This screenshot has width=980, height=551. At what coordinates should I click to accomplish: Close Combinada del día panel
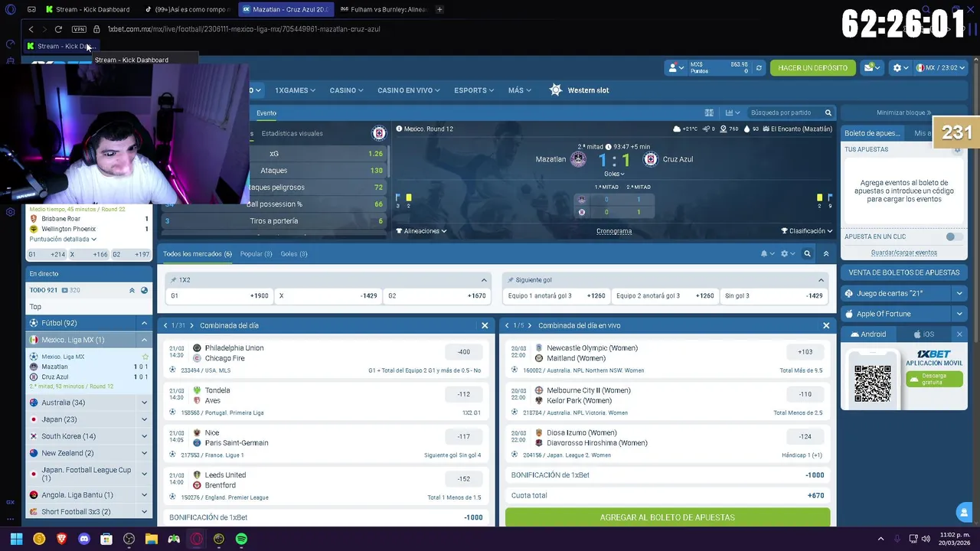click(x=485, y=325)
